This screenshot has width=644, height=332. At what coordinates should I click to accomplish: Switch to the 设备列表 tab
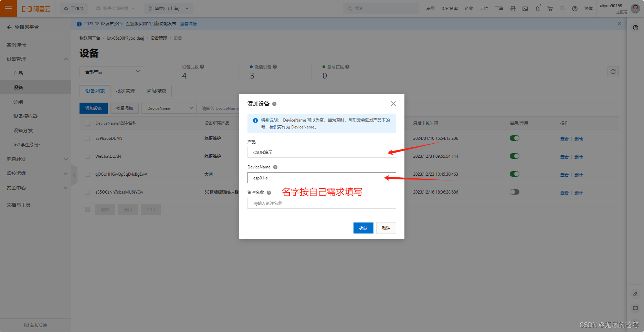(x=95, y=91)
